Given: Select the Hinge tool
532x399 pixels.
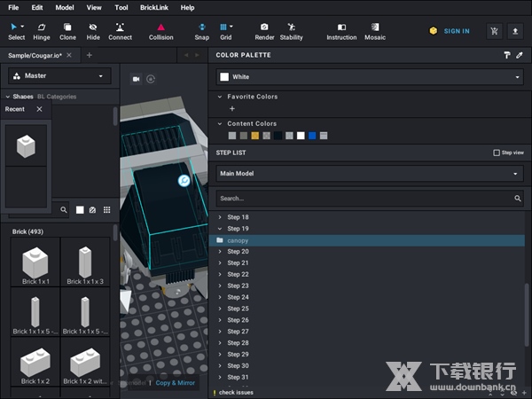Looking at the screenshot, I should pyautogui.click(x=42, y=31).
